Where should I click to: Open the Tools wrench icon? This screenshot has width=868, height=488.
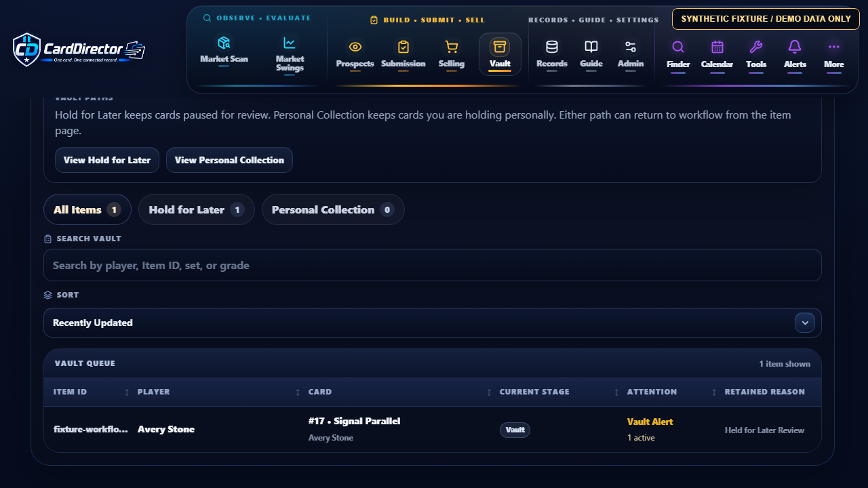click(x=756, y=47)
